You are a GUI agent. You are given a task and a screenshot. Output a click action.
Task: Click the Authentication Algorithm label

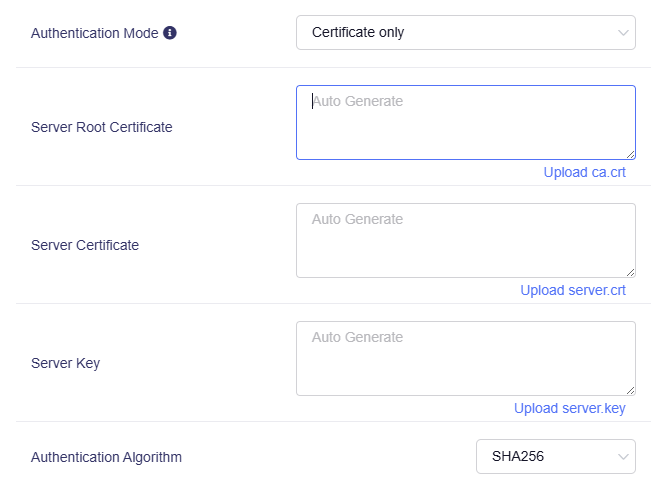pyautogui.click(x=106, y=457)
